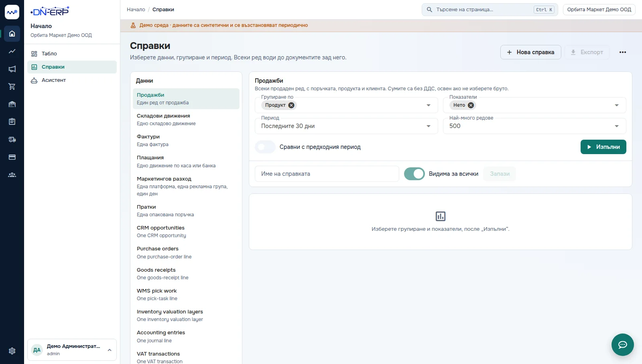Click the Нова справка button

point(530,52)
